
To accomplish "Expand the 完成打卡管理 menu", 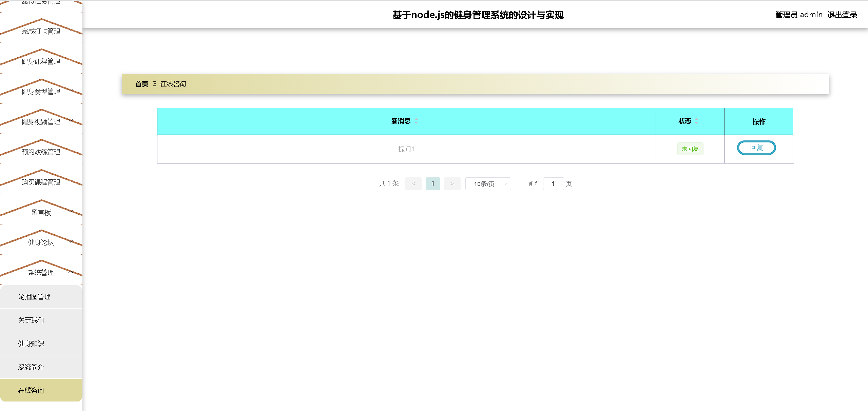I will point(41,32).
